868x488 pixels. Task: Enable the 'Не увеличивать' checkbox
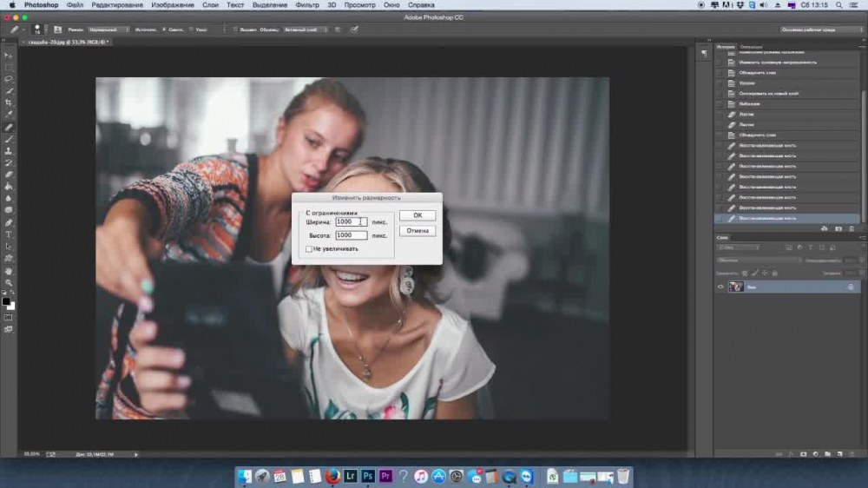(x=308, y=249)
